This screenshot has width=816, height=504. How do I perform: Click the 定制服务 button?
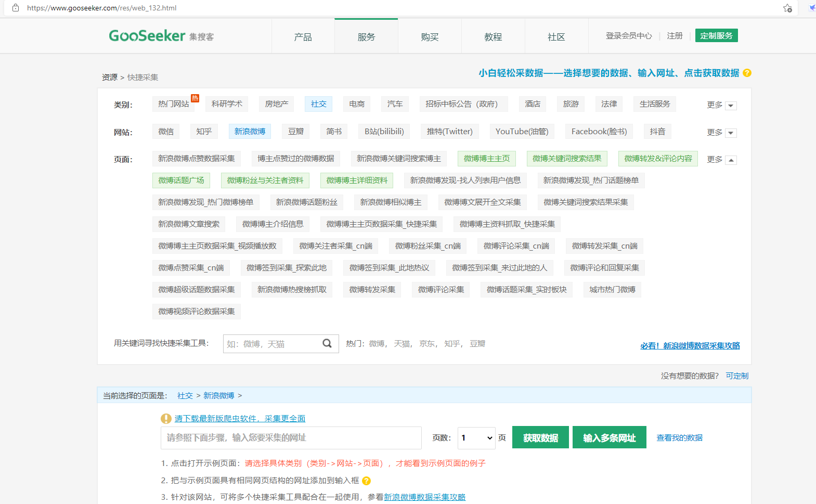pos(716,35)
